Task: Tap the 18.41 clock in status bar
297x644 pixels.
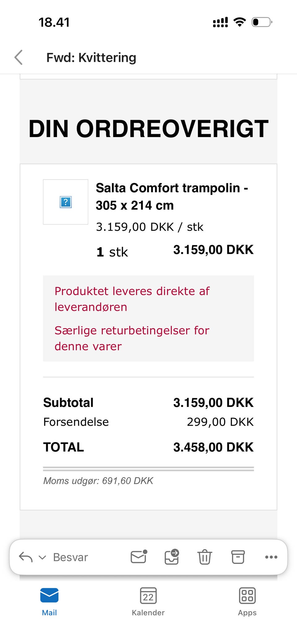Action: tap(54, 22)
